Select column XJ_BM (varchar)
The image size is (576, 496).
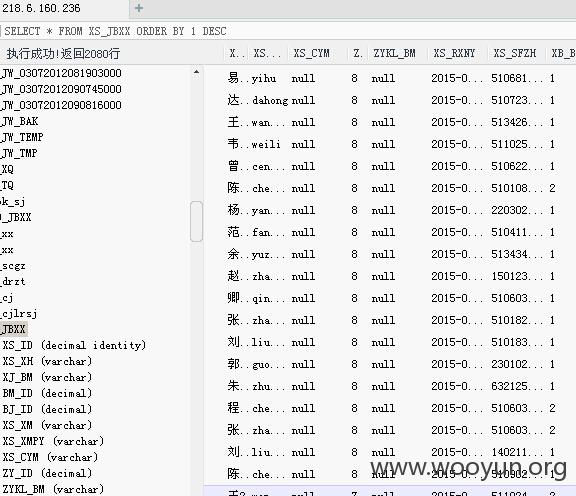coord(47,377)
